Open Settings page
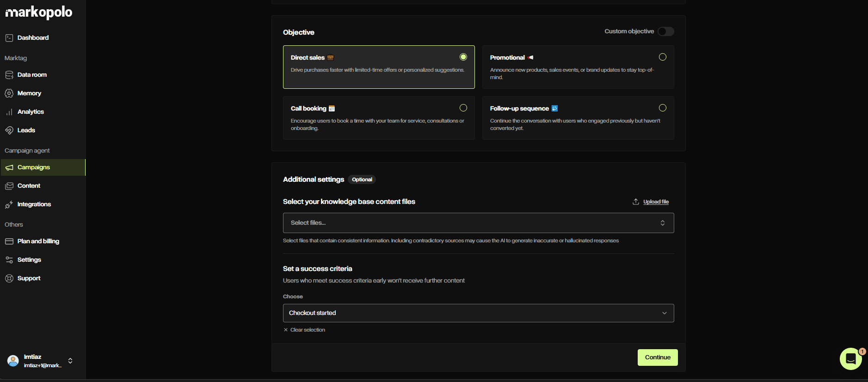868x382 pixels. [x=29, y=260]
